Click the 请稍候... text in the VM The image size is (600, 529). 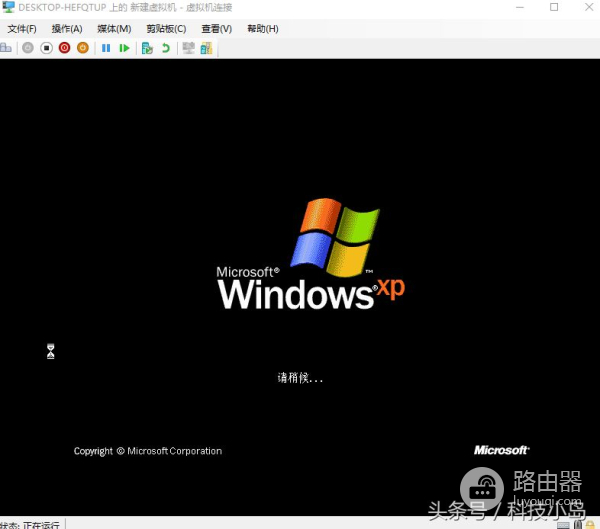point(300,378)
